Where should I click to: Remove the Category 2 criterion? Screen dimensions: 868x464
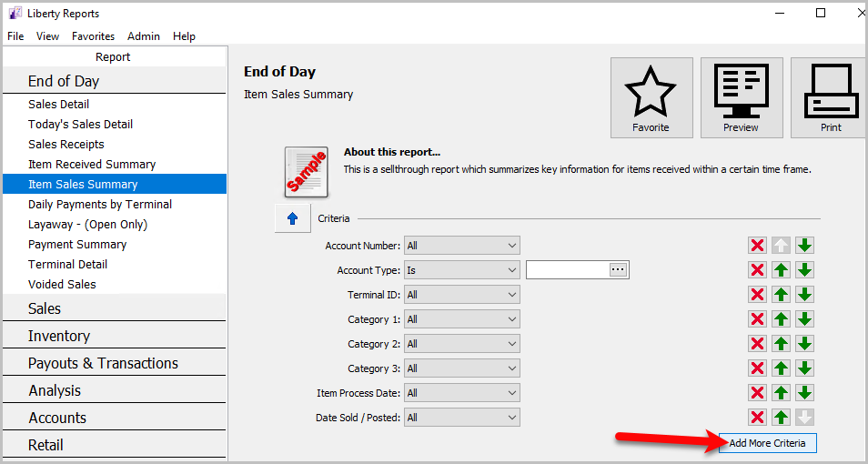click(x=757, y=343)
